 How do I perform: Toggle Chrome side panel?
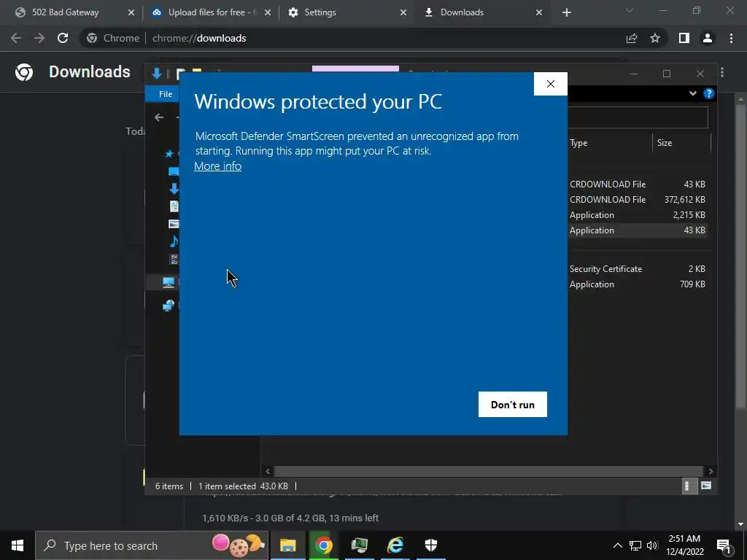point(684,38)
